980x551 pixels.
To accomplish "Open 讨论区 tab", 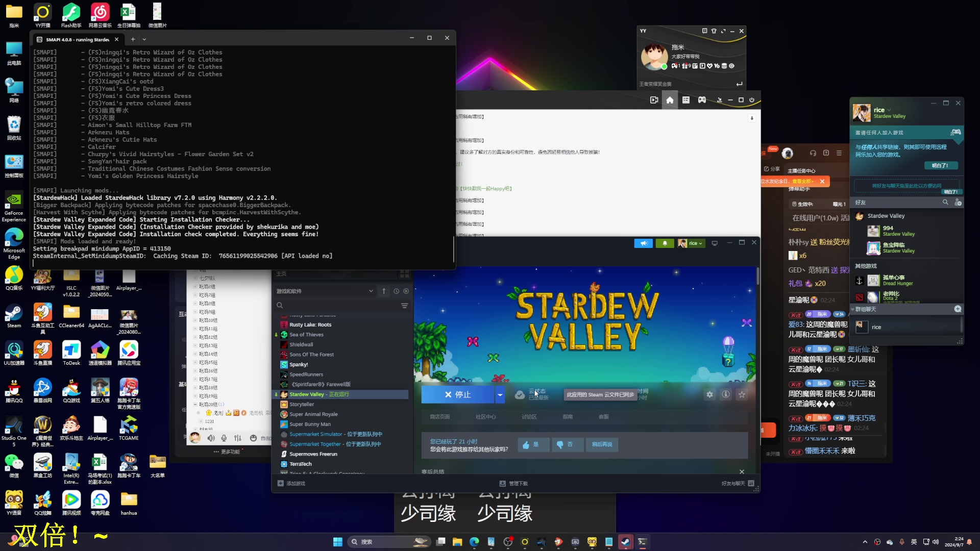I will click(529, 417).
